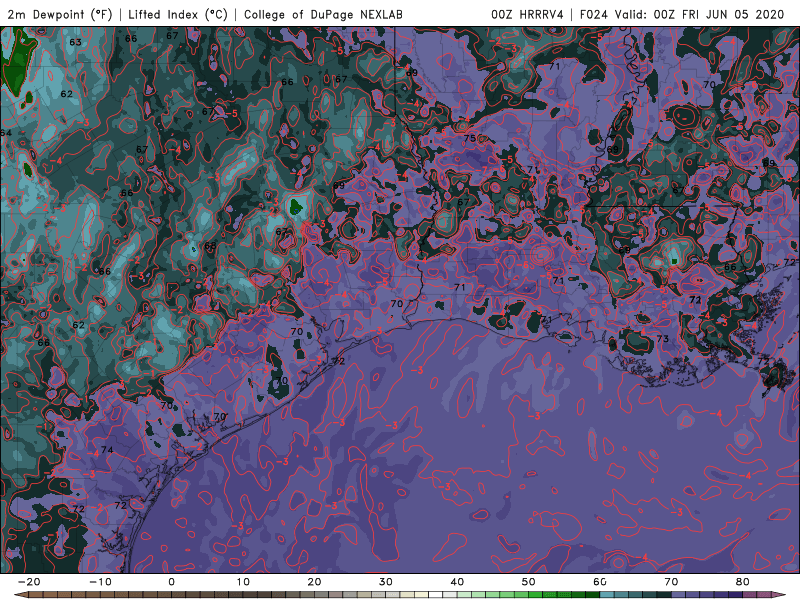Click the '-20' color bar label

tap(29, 582)
